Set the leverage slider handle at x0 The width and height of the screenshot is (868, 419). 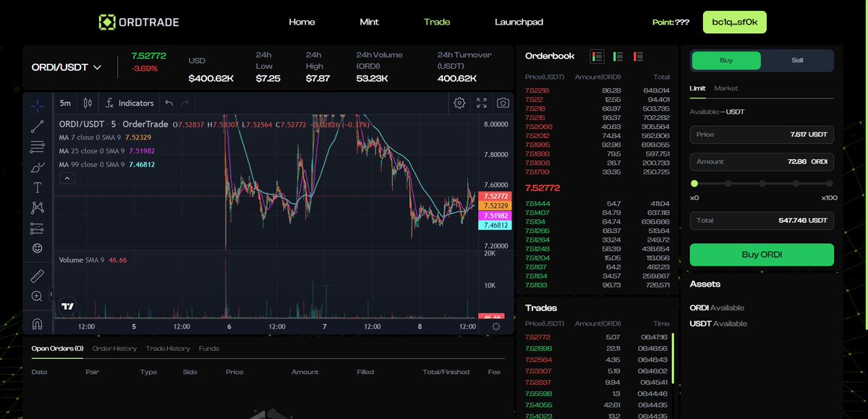pos(694,184)
